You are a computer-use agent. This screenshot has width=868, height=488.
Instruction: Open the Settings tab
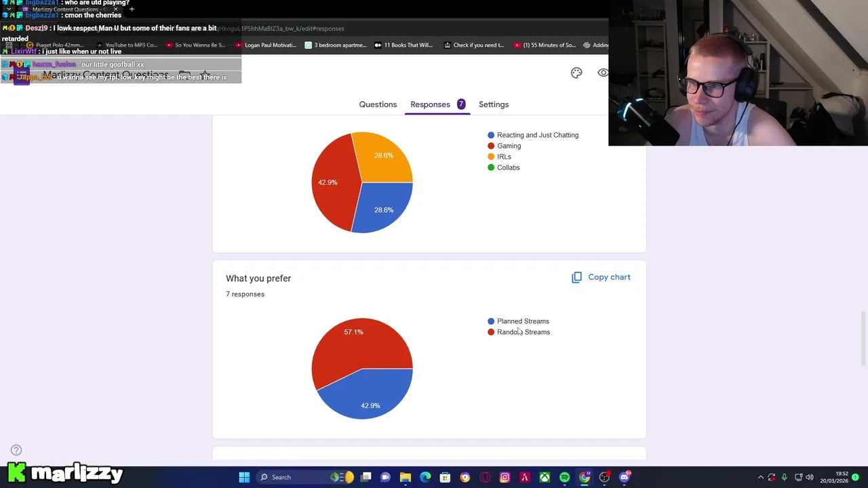(x=494, y=104)
